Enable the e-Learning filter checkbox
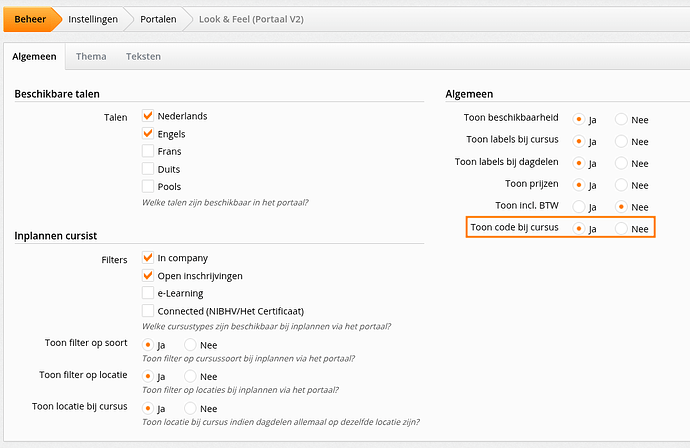690x448 pixels. pyautogui.click(x=148, y=293)
